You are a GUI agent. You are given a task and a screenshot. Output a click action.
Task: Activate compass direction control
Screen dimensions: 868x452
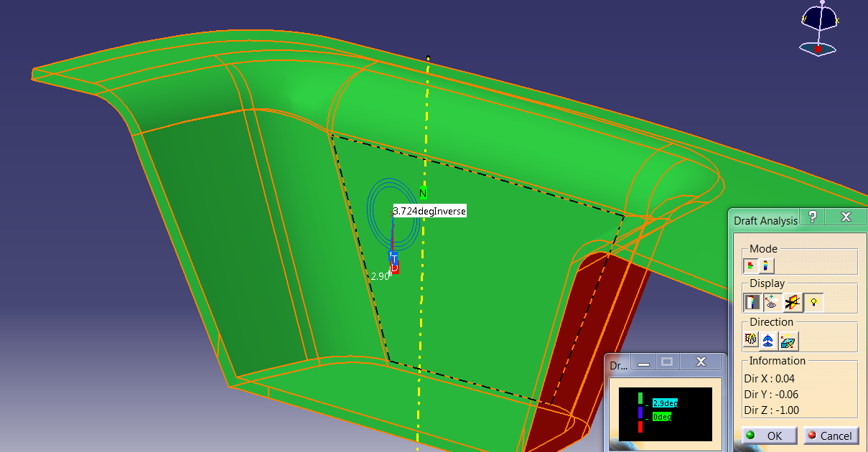pyautogui.click(x=767, y=339)
